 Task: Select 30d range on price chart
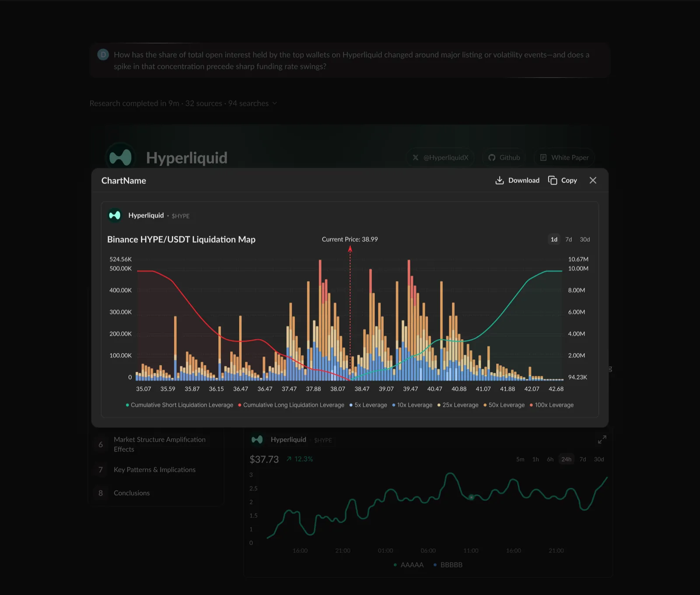(599, 459)
